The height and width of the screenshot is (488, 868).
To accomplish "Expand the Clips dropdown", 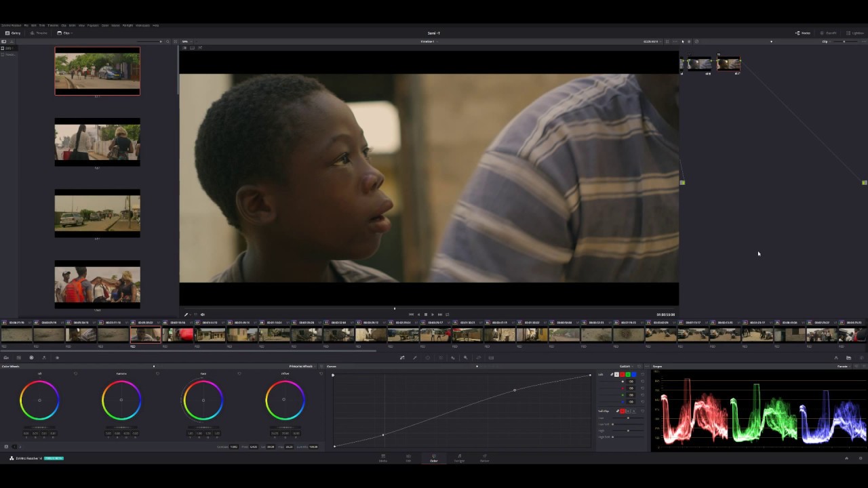I will tap(65, 33).
